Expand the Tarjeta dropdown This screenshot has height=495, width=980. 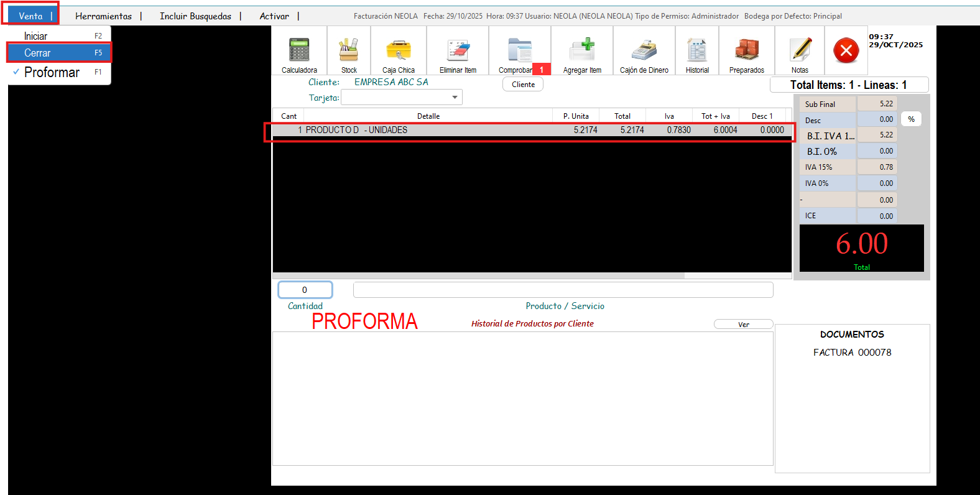point(455,98)
